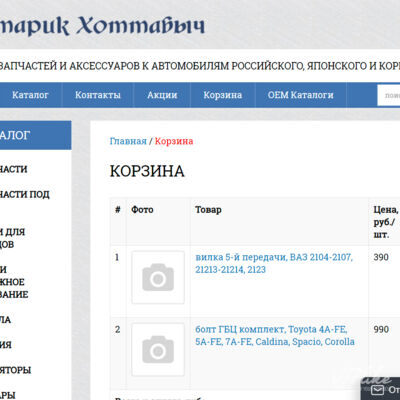Select Корзина in the navigation bar
The height and width of the screenshot is (400, 400).
(223, 95)
